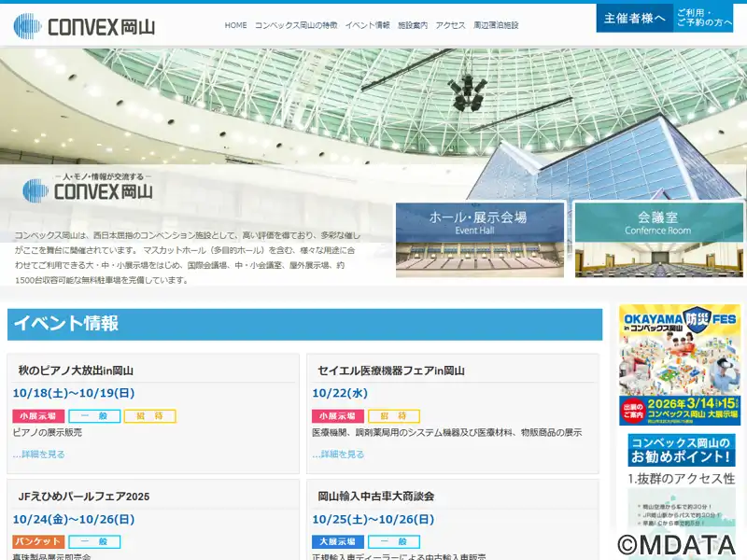The height and width of the screenshot is (560, 747).
Task: Click date 10/24(金)〜10/26(日)
Action: point(74,520)
